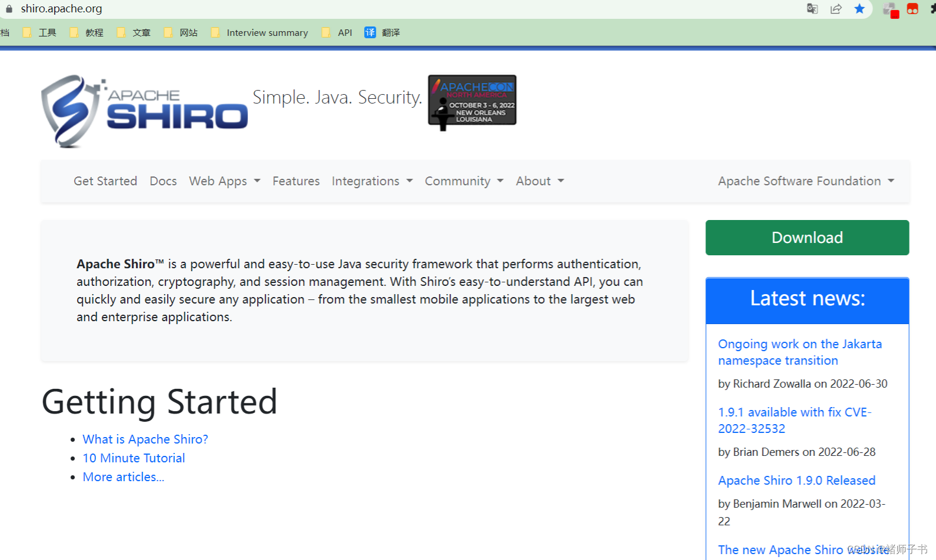The image size is (936, 560).
Task: Click the share page icon
Action: point(836,9)
